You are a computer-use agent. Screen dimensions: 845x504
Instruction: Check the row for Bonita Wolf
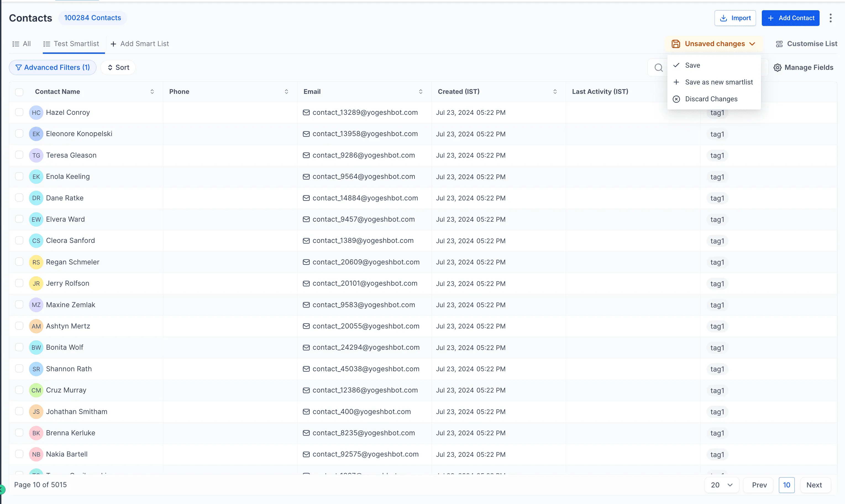click(x=19, y=347)
